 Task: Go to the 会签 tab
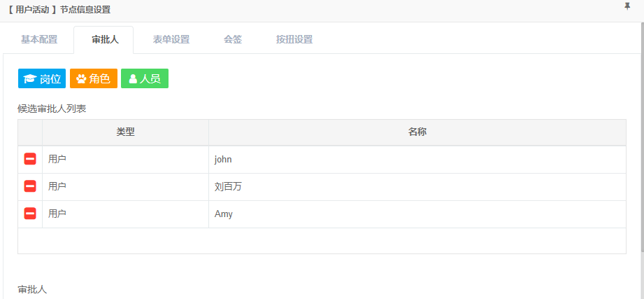pos(233,39)
